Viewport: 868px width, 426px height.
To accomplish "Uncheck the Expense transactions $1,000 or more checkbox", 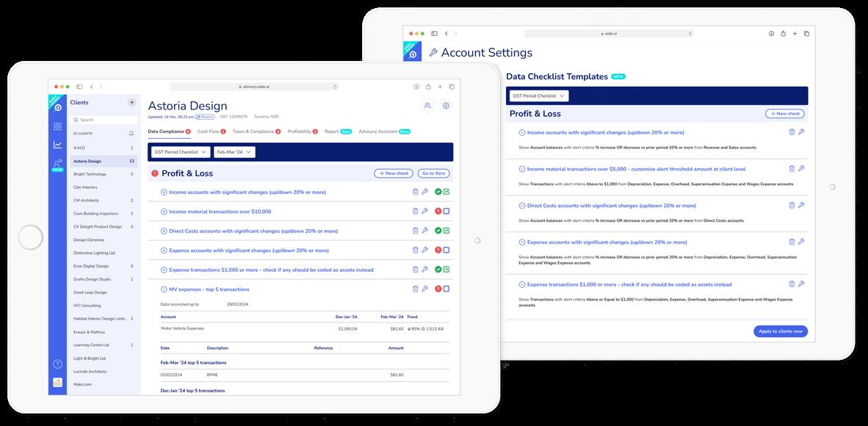I will (446, 270).
